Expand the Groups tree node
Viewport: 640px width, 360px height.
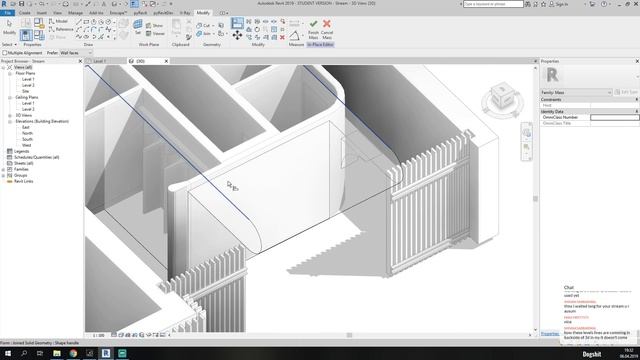[x=3, y=176]
